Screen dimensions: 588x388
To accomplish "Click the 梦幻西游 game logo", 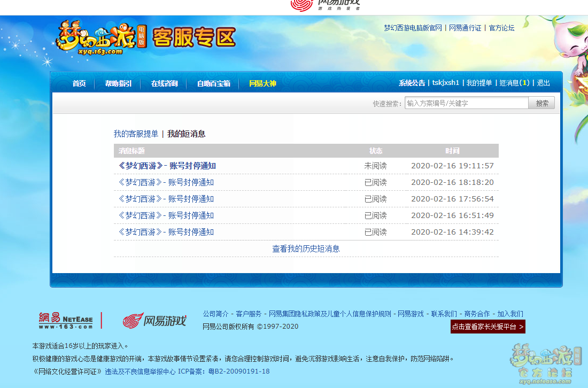I will [x=101, y=38].
